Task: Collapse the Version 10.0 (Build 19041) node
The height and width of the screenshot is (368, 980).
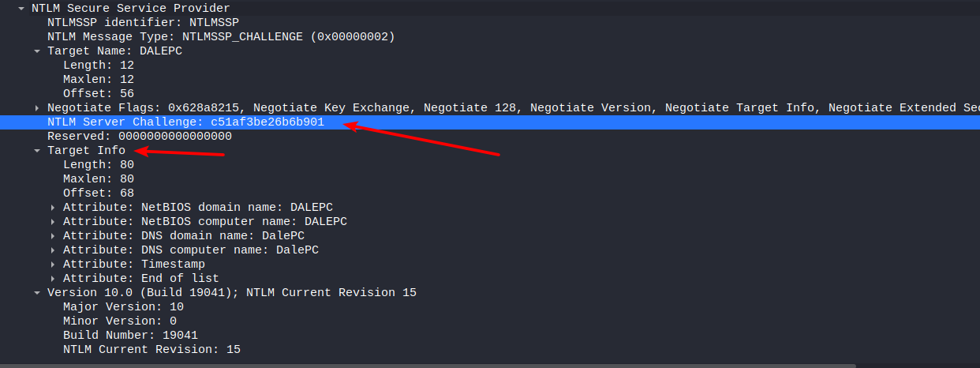Action: click(37, 293)
